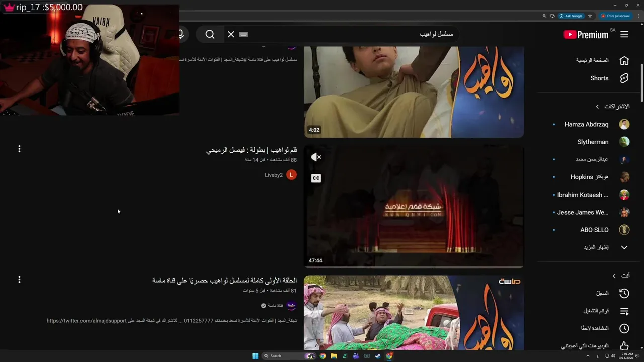Open قوائم التشغيل playlists
The image size is (644, 362).
596,311
